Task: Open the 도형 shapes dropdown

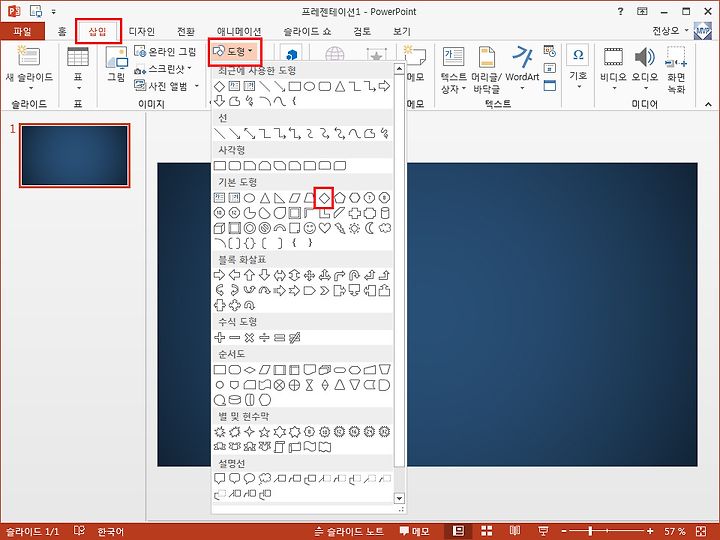Action: click(x=235, y=51)
